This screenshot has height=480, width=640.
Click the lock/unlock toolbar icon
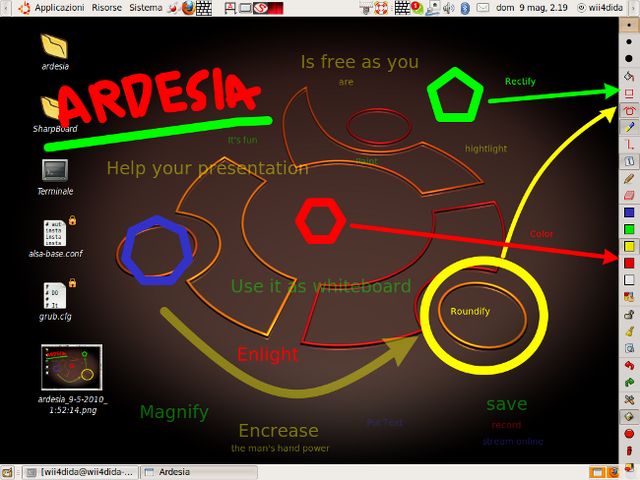pyautogui.click(x=629, y=314)
